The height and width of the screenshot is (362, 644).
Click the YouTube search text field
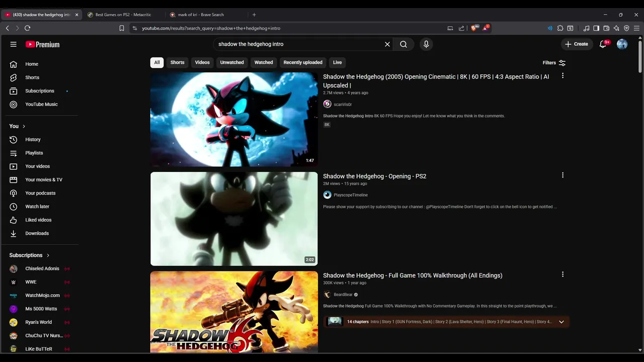click(299, 44)
